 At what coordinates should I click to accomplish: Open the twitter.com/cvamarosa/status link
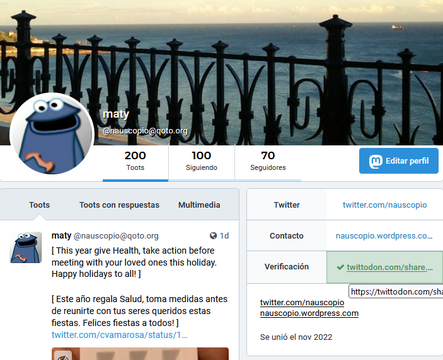(x=119, y=335)
